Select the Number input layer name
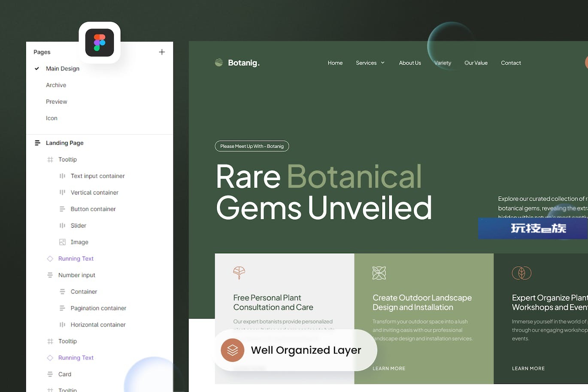This screenshot has height=392, width=588. (77, 275)
